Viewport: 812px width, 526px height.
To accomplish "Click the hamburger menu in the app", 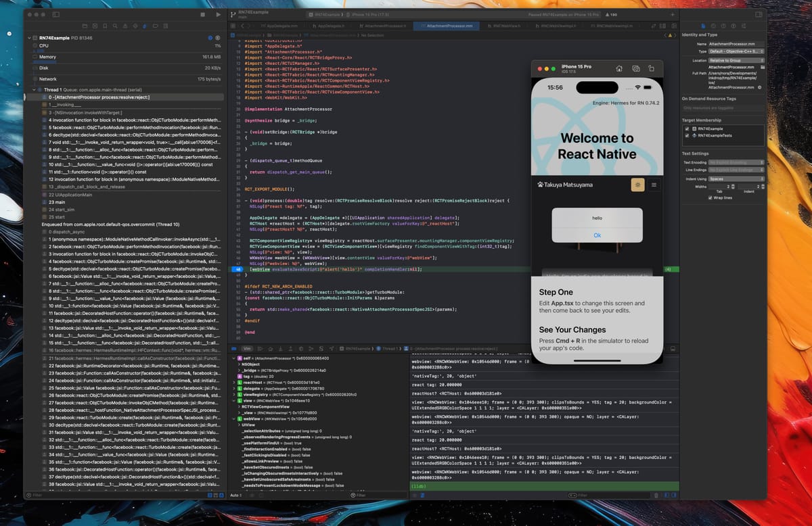I will 654,184.
